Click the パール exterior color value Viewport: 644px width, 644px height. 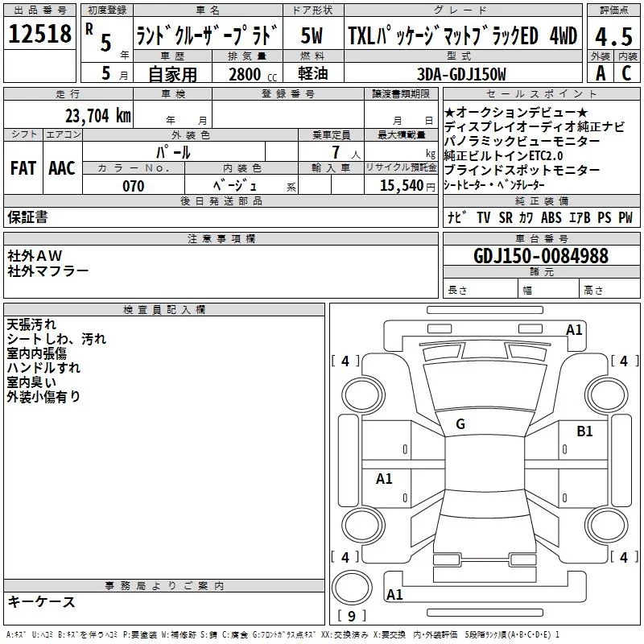coord(174,152)
